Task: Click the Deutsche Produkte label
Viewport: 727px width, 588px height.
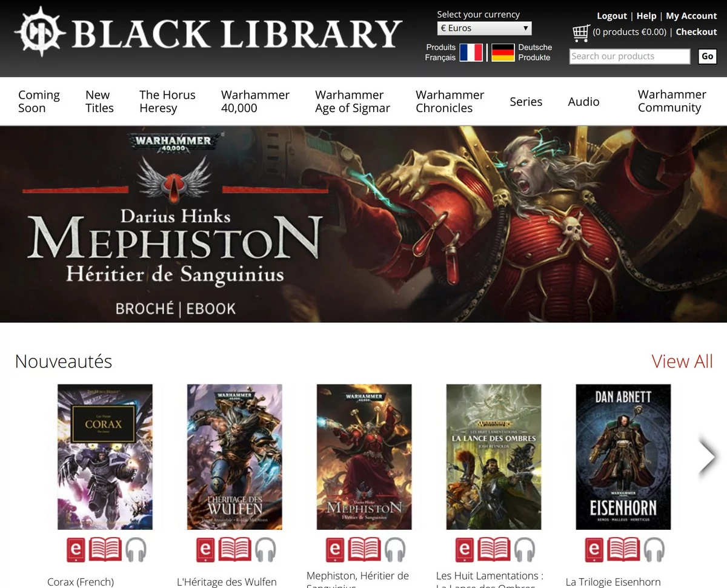Action: pyautogui.click(x=535, y=53)
